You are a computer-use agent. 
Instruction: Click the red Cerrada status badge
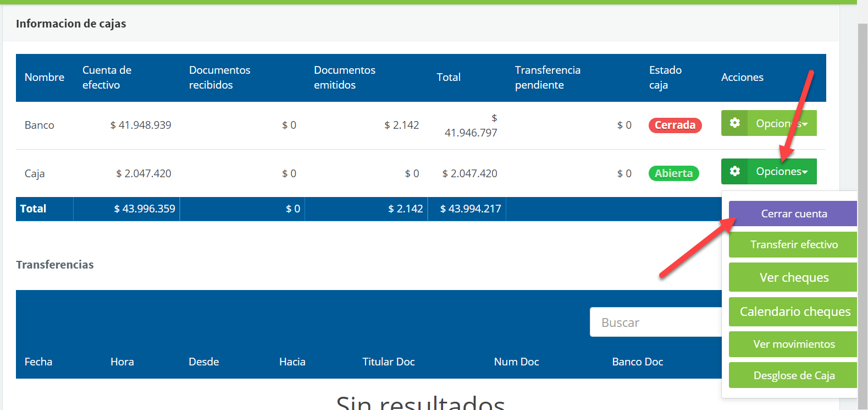675,125
